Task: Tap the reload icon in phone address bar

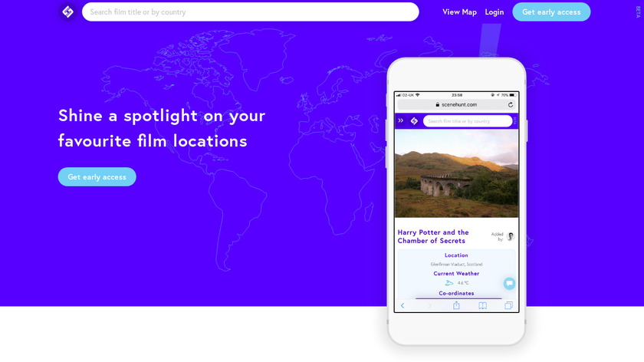Action: pyautogui.click(x=511, y=105)
